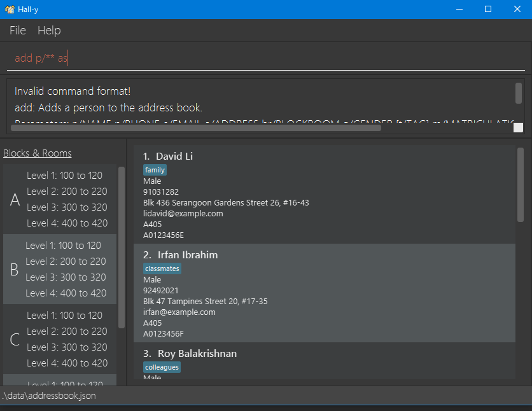Click Block C Level 2: 200 to 220
The height and width of the screenshot is (411, 532).
click(x=67, y=331)
